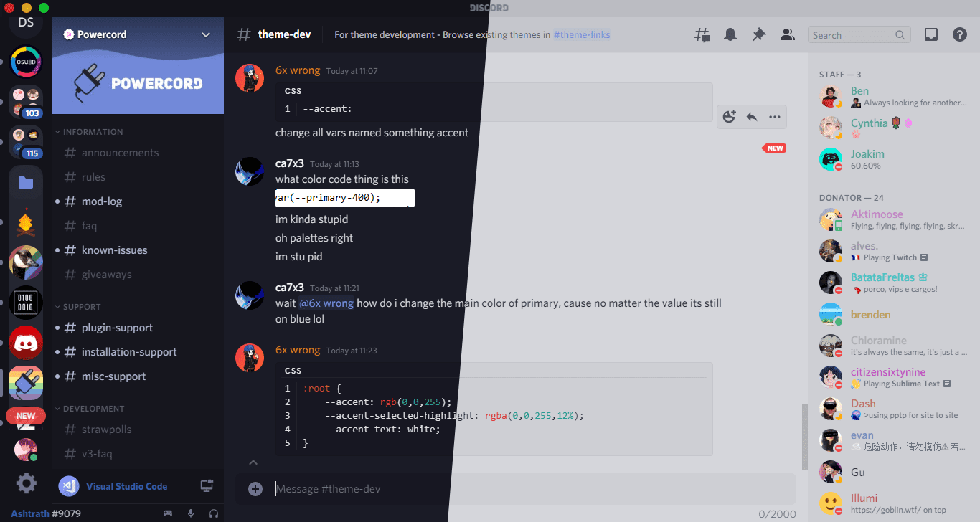The width and height of the screenshot is (980, 522).
Task: Open Threads hashtag icon in header
Action: pyautogui.click(x=702, y=34)
